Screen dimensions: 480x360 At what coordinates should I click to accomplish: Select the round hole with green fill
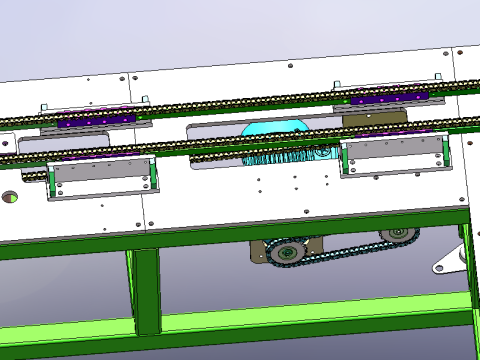[10, 197]
